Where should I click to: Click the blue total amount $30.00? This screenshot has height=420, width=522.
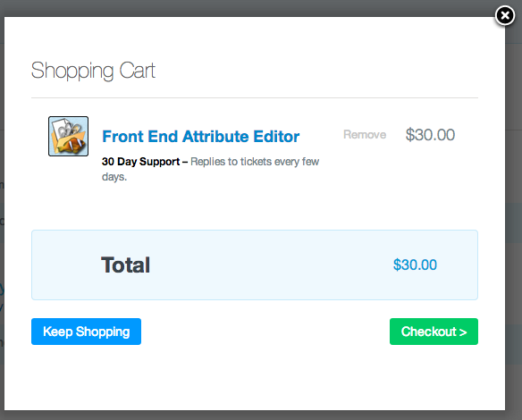(415, 265)
